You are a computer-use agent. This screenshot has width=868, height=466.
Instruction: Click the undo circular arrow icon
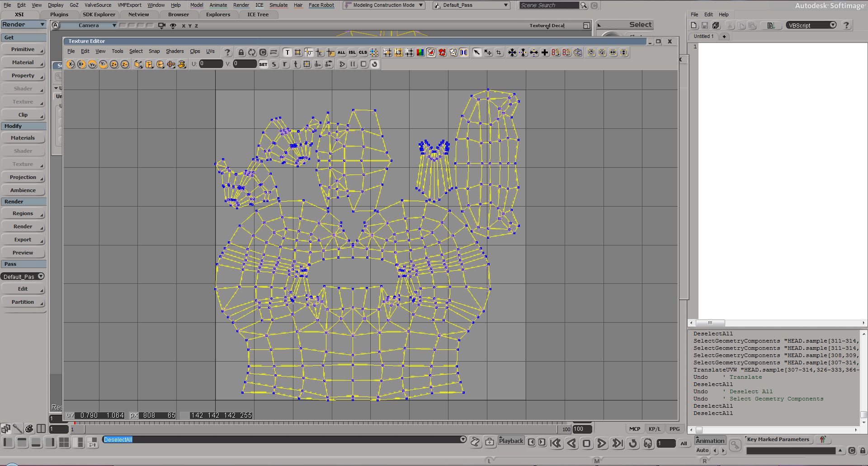coord(374,64)
